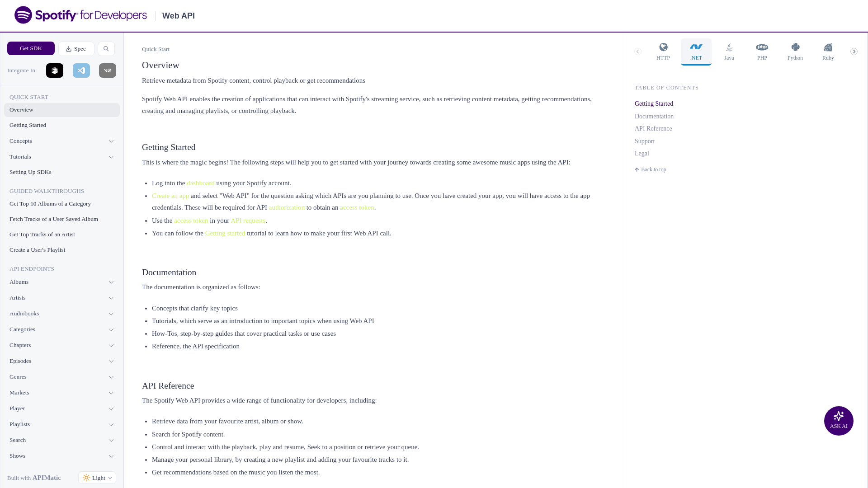Expand the Playlists endpoints
This screenshot has height=488, width=868.
point(62,424)
